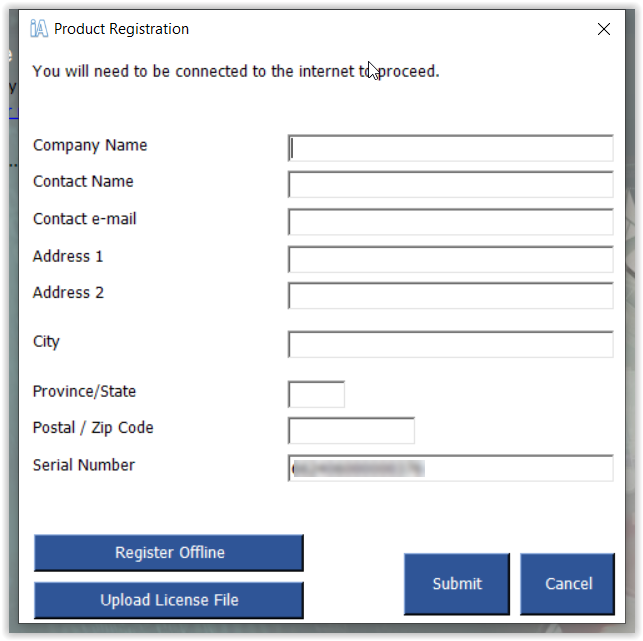Focus the Company Name field
Image resolution: width=643 pixels, height=641 pixels.
point(451,148)
